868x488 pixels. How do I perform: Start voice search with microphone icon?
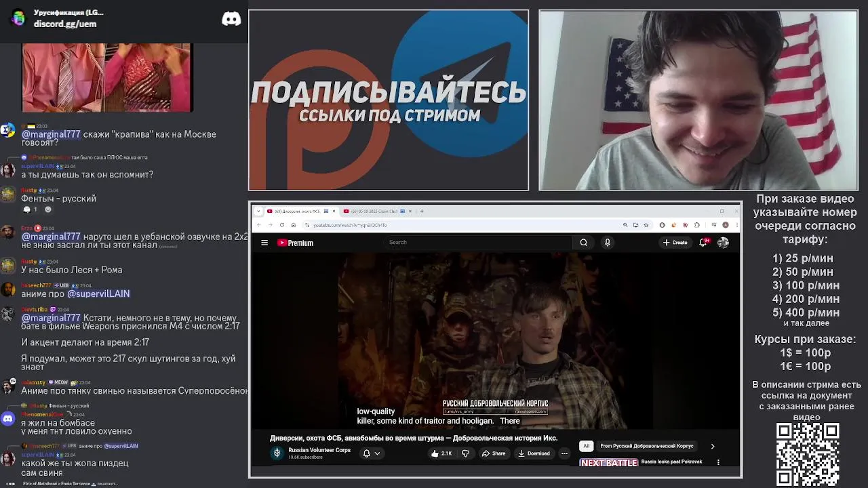tap(608, 243)
